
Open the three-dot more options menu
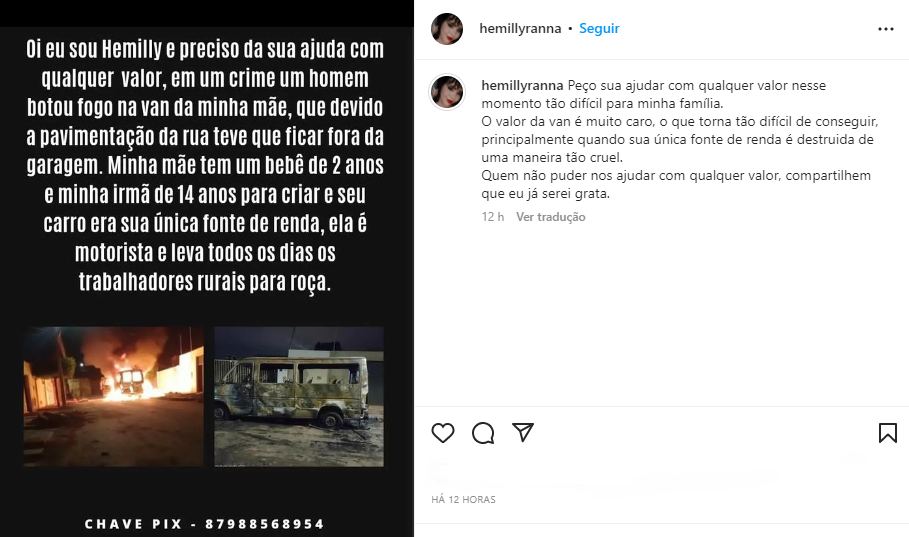click(885, 29)
